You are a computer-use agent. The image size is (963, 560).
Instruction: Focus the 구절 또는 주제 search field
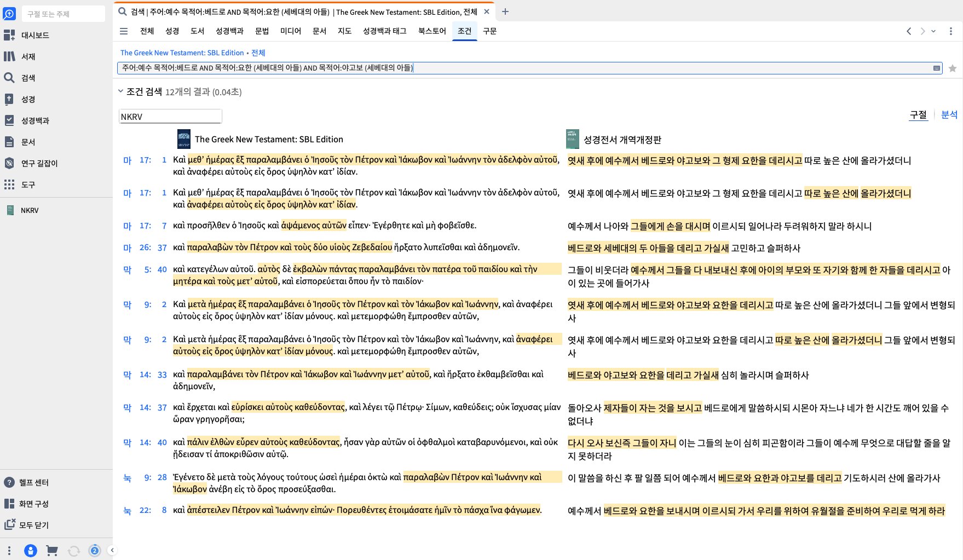click(x=64, y=14)
